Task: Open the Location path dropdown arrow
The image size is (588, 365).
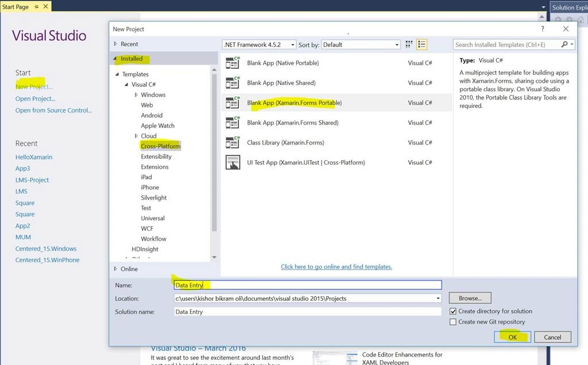Action: (x=438, y=298)
